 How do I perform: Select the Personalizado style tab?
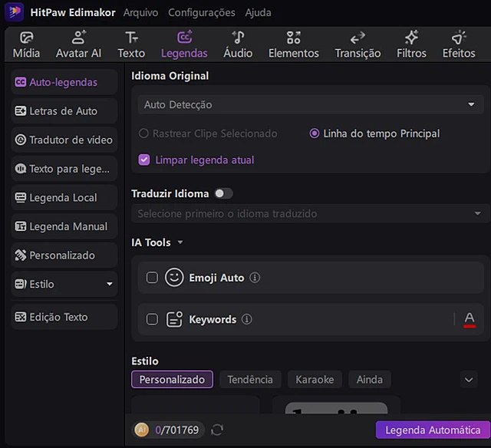172,380
